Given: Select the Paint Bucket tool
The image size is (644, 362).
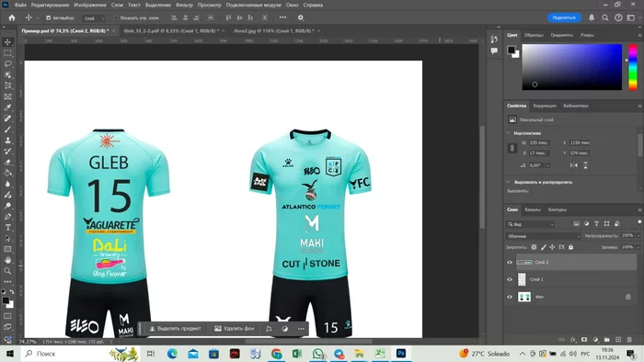Looking at the screenshot, I should pos(7,173).
